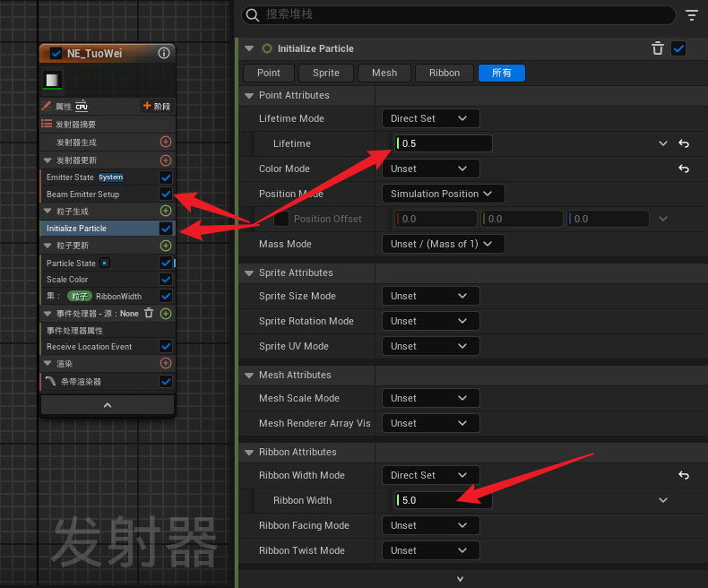708x588 pixels.
Task: Switch to Ribbon filter tab
Action: (445, 73)
